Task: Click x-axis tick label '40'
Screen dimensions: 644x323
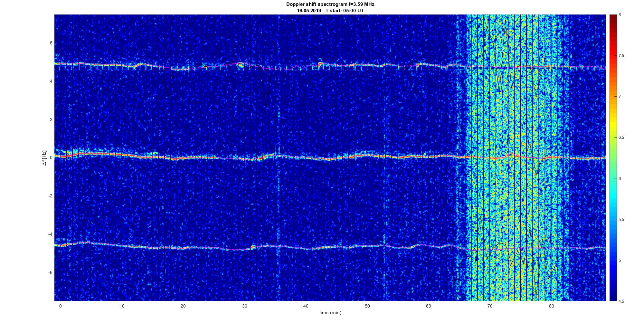Action: coord(306,306)
